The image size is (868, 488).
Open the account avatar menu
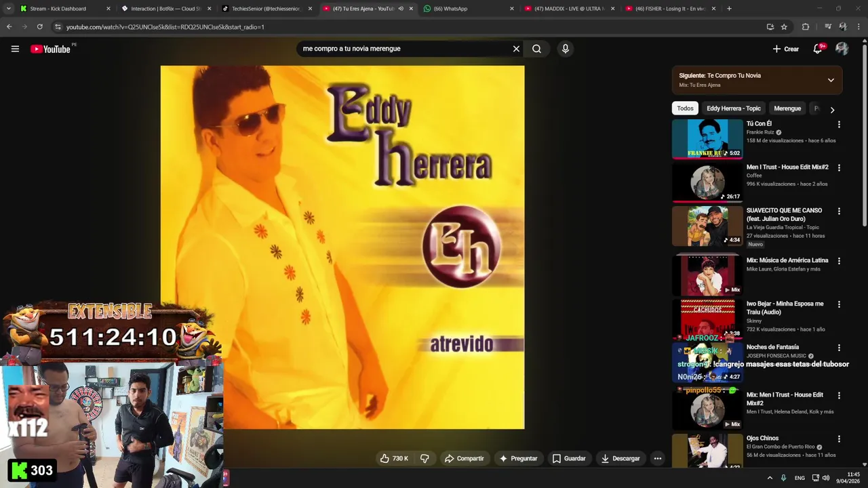(x=842, y=49)
